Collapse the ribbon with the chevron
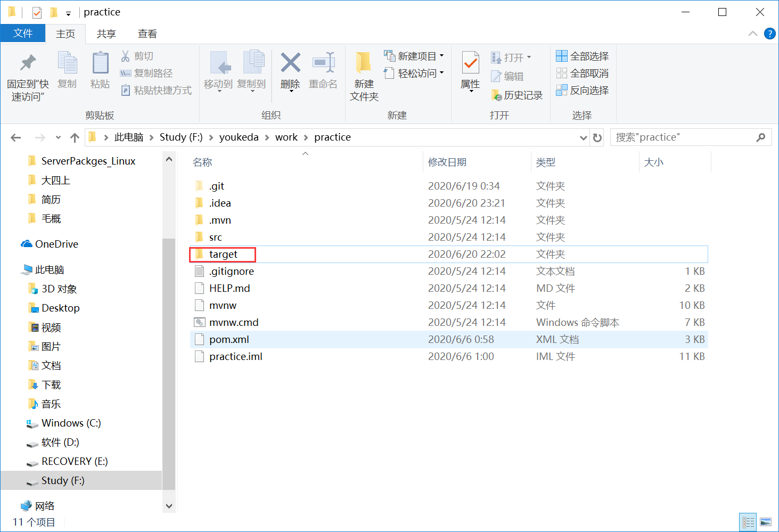779x532 pixels. (x=753, y=34)
